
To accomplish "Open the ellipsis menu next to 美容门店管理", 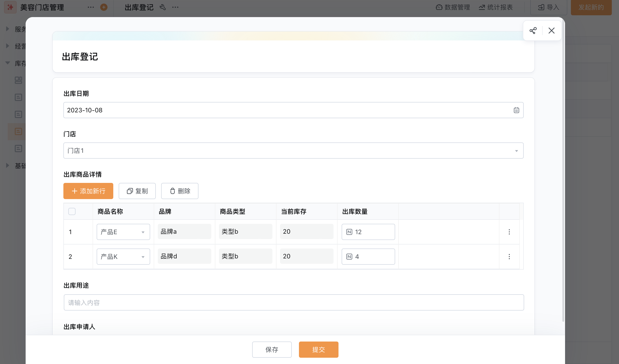I will point(91,7).
